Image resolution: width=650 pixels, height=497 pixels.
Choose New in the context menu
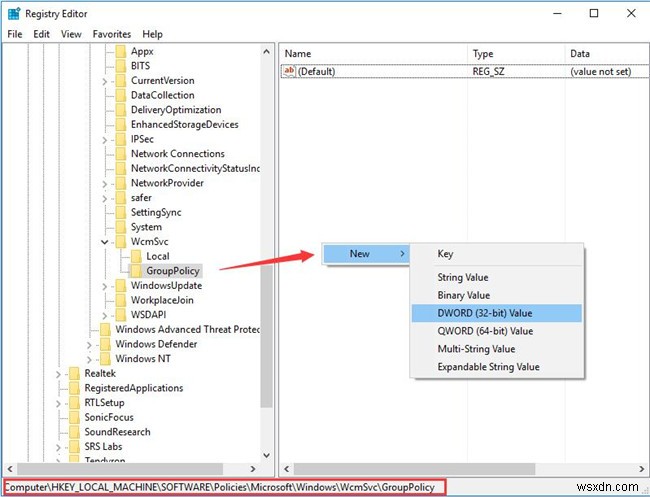tap(366, 254)
